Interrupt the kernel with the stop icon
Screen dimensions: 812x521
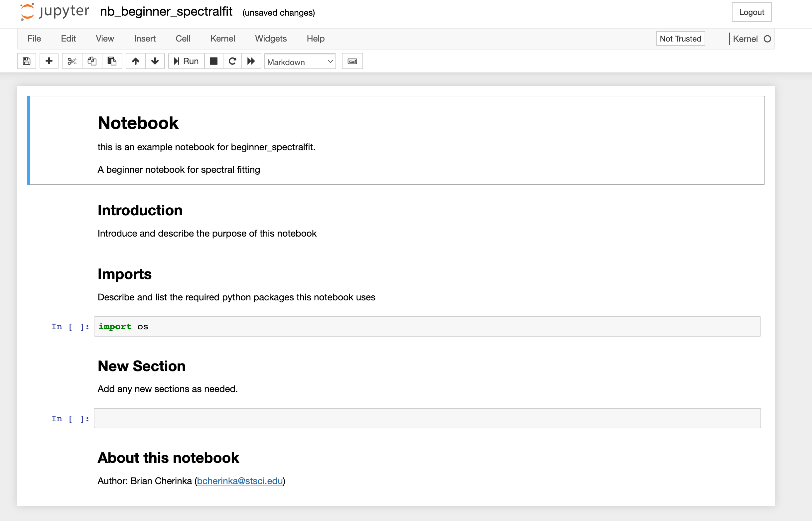pyautogui.click(x=213, y=61)
